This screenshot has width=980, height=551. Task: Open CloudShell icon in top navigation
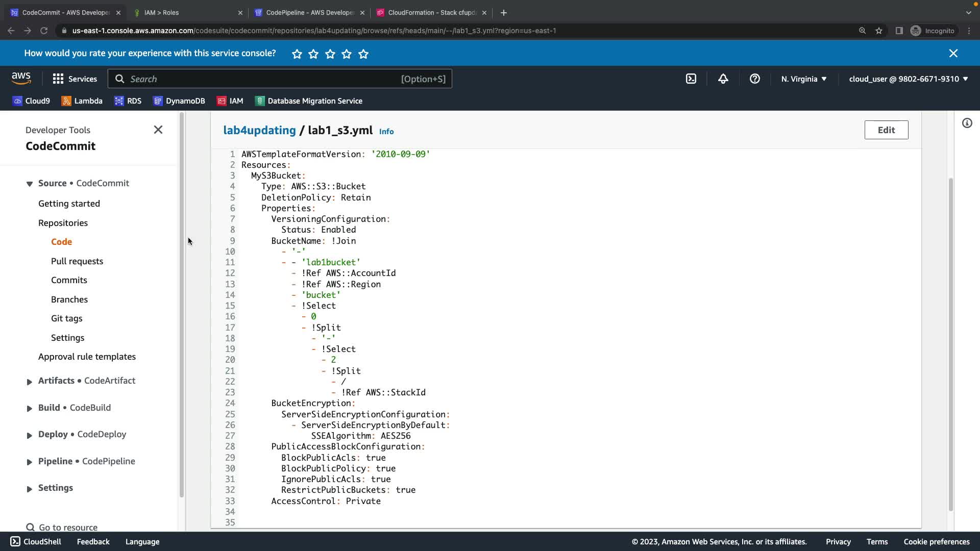point(691,79)
